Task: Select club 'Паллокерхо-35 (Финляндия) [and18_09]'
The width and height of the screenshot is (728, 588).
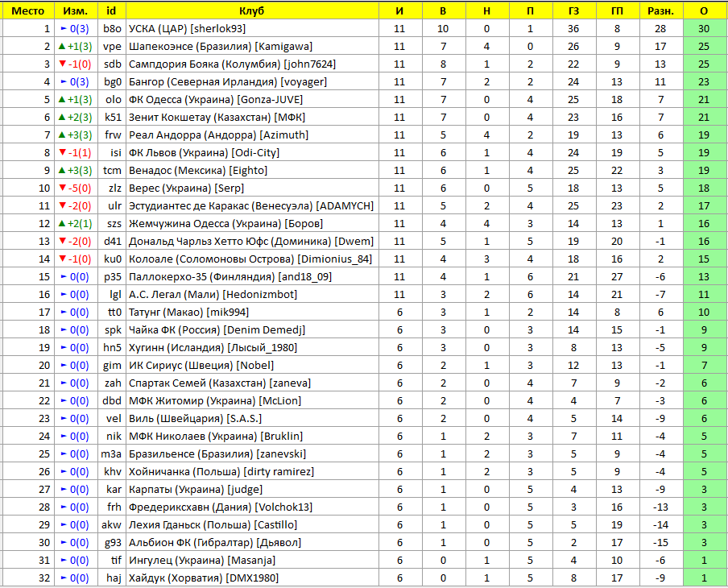Action: (230, 277)
